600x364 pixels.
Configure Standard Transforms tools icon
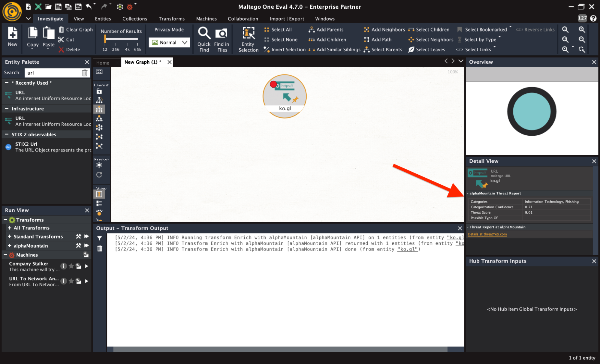coord(78,236)
